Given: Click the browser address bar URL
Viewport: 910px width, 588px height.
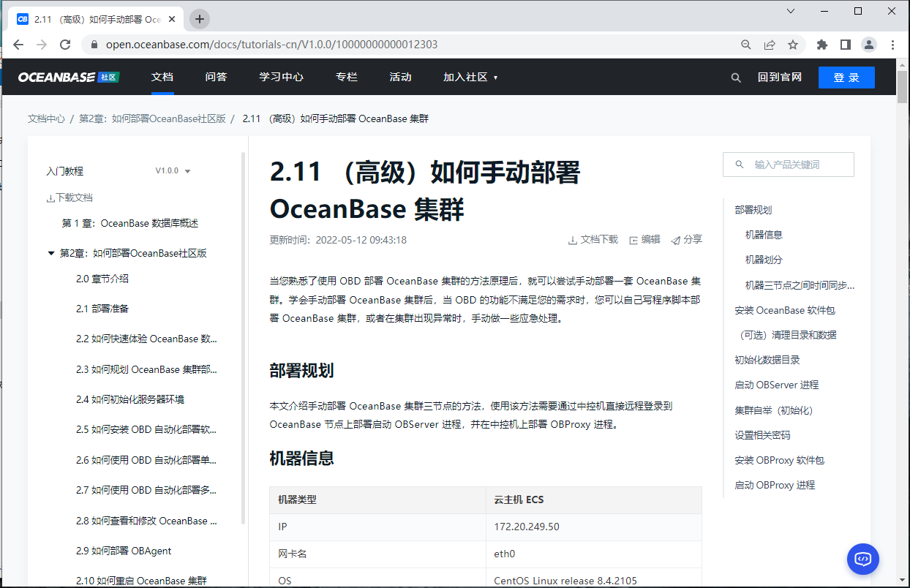Looking at the screenshot, I should point(271,45).
